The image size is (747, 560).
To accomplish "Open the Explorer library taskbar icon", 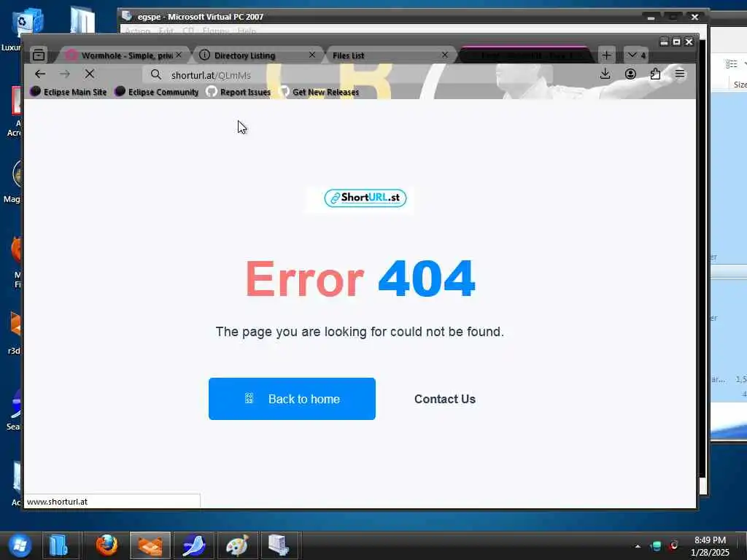I will 61,545.
